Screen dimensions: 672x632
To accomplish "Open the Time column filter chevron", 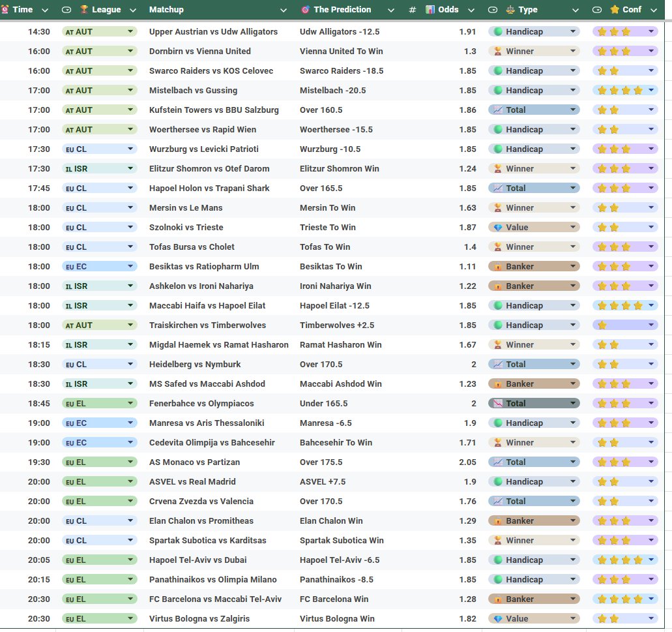I will pyautogui.click(x=45, y=10).
